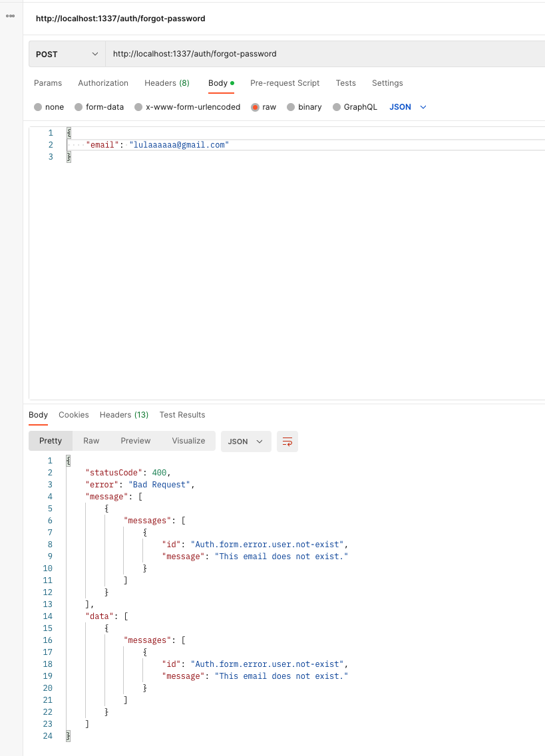Switch response view to Raw
The image size is (545, 756).
point(91,441)
